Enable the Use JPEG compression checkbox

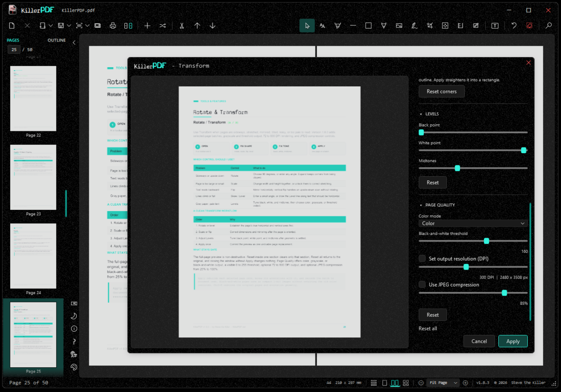(x=422, y=285)
